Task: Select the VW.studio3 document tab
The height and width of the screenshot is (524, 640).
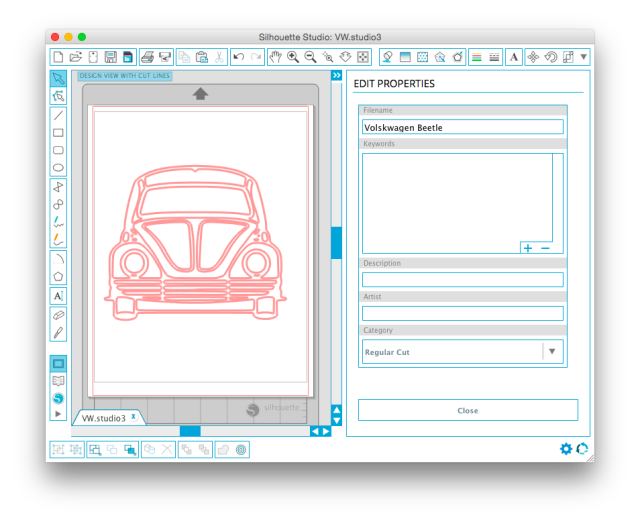Action: click(104, 418)
